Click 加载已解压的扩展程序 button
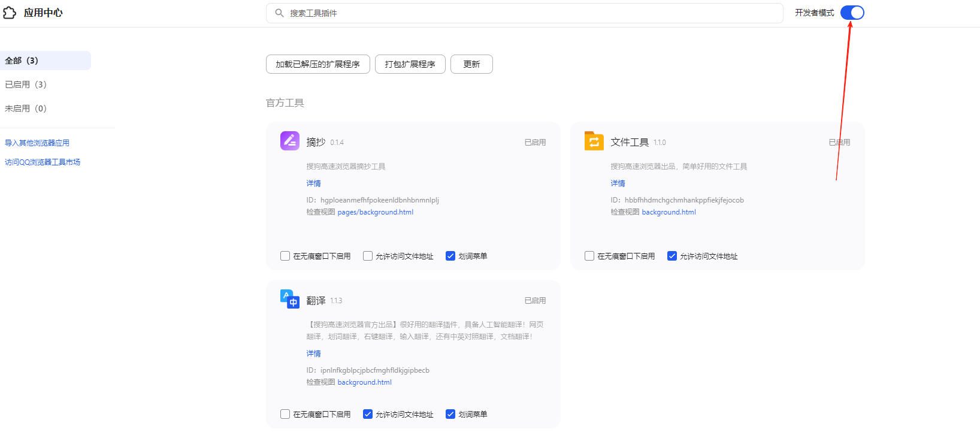Screen dimensions: 980x435 (318, 64)
